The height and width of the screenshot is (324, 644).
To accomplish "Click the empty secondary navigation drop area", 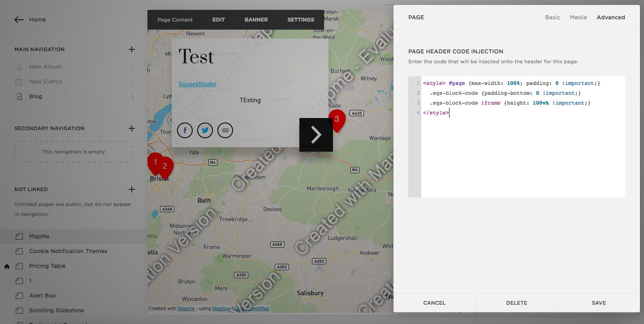I will click(73, 152).
